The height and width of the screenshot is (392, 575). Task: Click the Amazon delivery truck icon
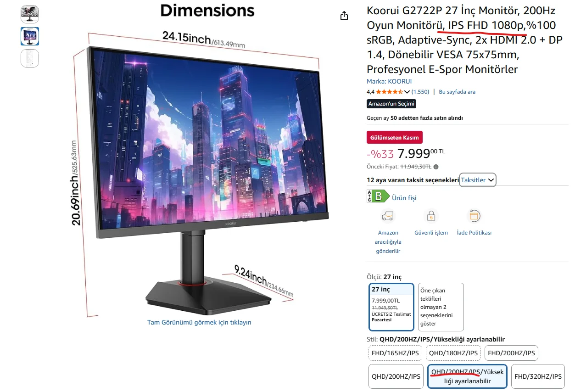[x=388, y=216]
